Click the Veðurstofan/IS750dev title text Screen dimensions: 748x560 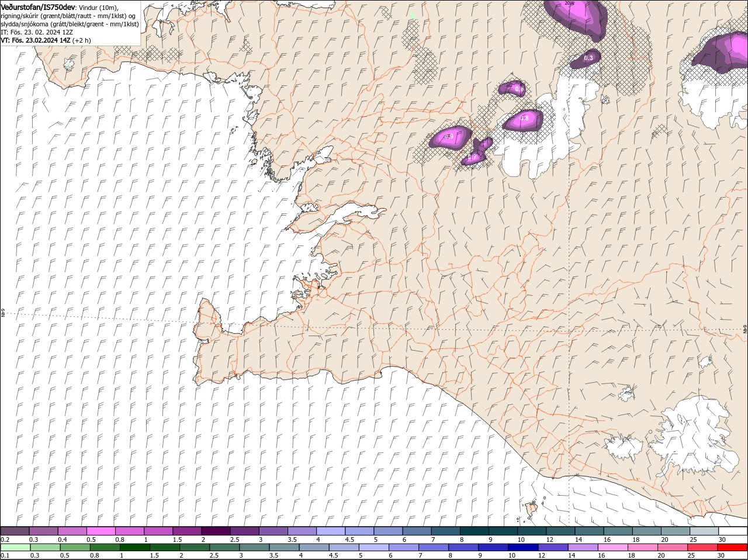38,7
